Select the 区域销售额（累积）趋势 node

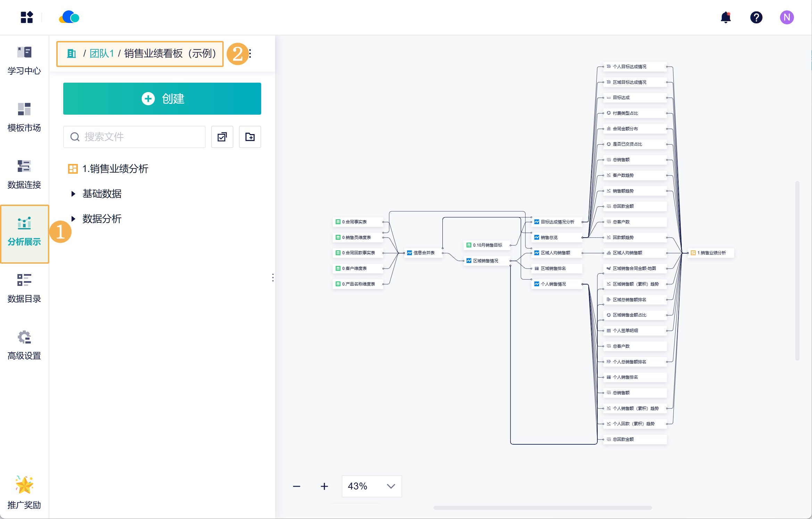point(635,284)
